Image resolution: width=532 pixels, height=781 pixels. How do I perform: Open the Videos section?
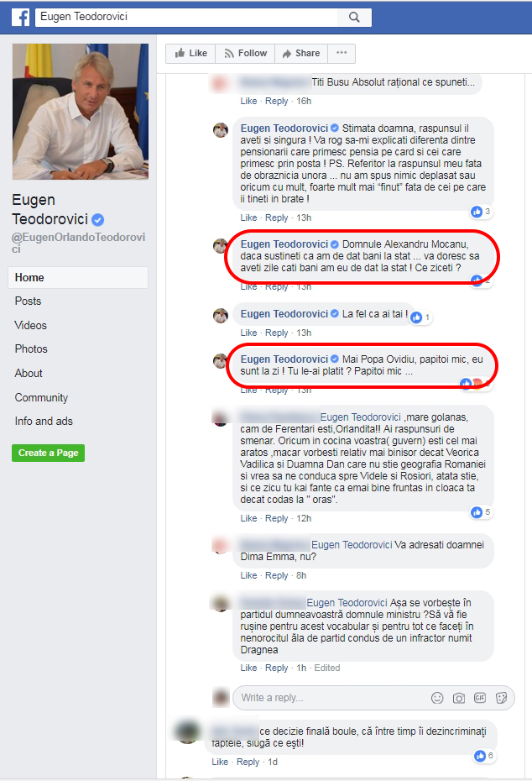click(30, 325)
